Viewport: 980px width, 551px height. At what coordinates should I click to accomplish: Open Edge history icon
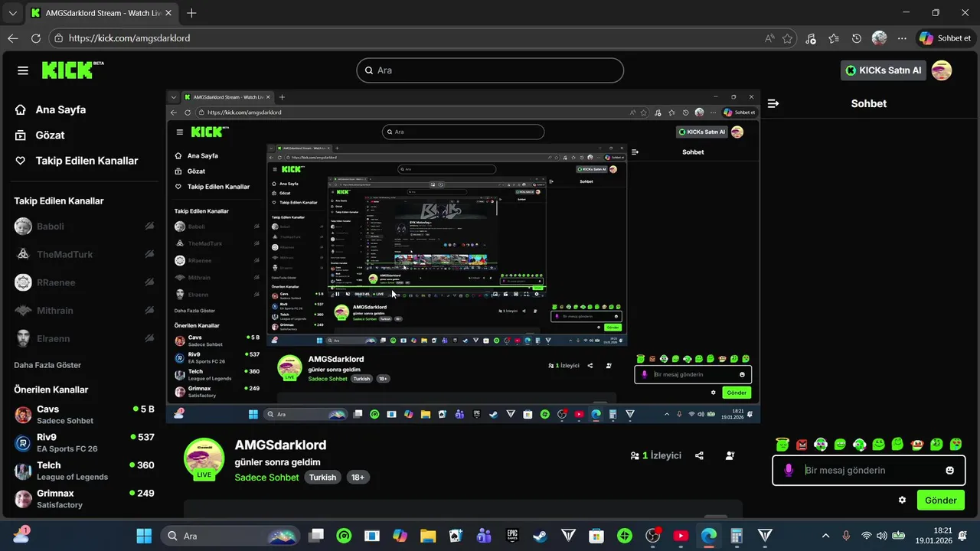point(857,38)
